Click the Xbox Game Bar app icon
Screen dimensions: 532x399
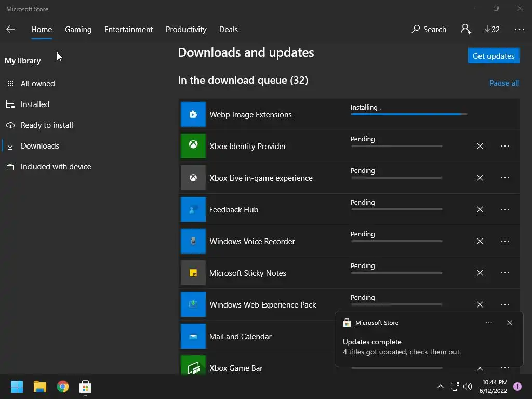pos(193,365)
